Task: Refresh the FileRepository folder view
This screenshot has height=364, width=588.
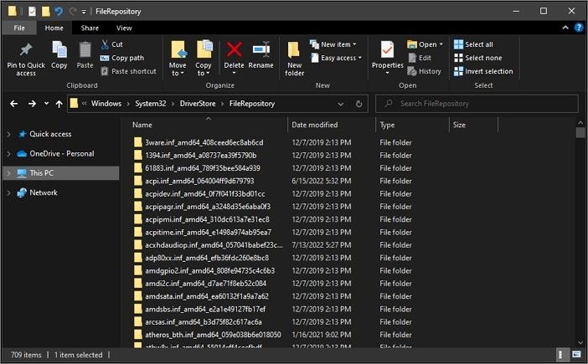Action: (x=358, y=104)
